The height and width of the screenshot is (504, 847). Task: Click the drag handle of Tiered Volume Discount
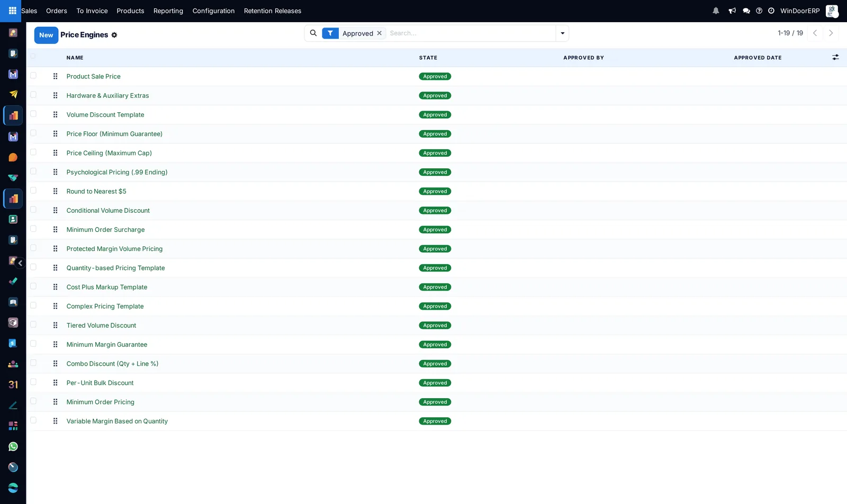pyautogui.click(x=55, y=326)
